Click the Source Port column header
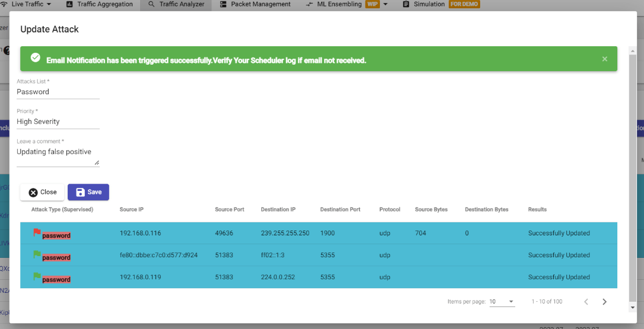 pos(230,209)
